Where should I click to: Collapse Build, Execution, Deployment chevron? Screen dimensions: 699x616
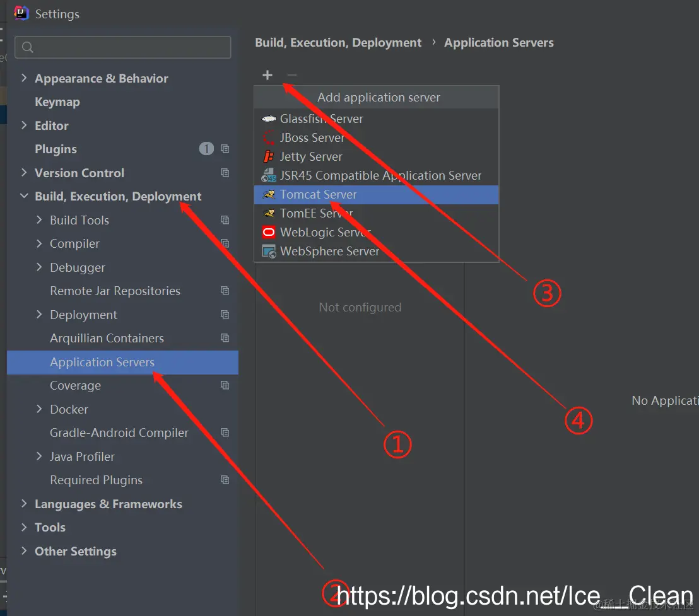[x=24, y=195]
